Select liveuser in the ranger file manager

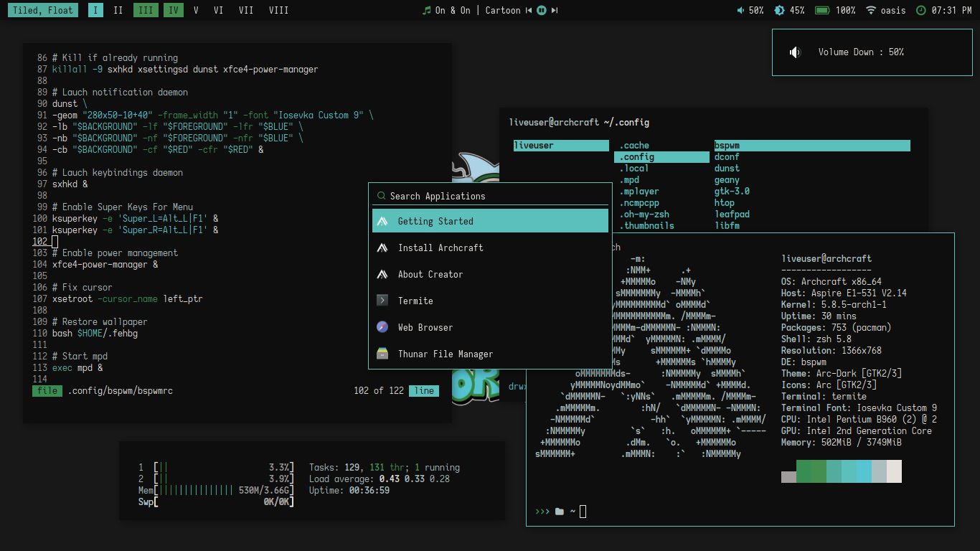pyautogui.click(x=561, y=146)
